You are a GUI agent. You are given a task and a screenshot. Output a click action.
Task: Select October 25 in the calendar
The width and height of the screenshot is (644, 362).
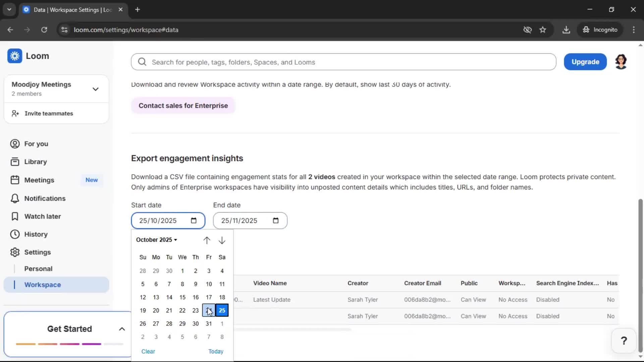pos(222,310)
